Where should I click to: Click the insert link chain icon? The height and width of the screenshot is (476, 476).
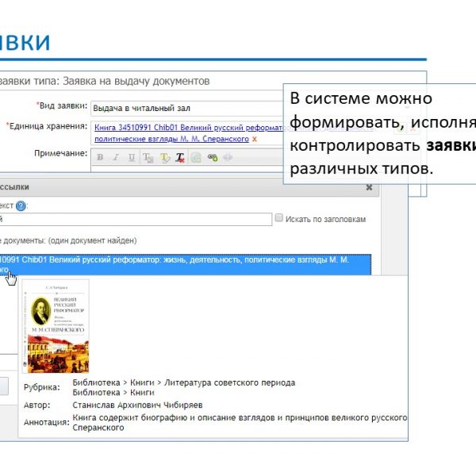click(x=212, y=157)
